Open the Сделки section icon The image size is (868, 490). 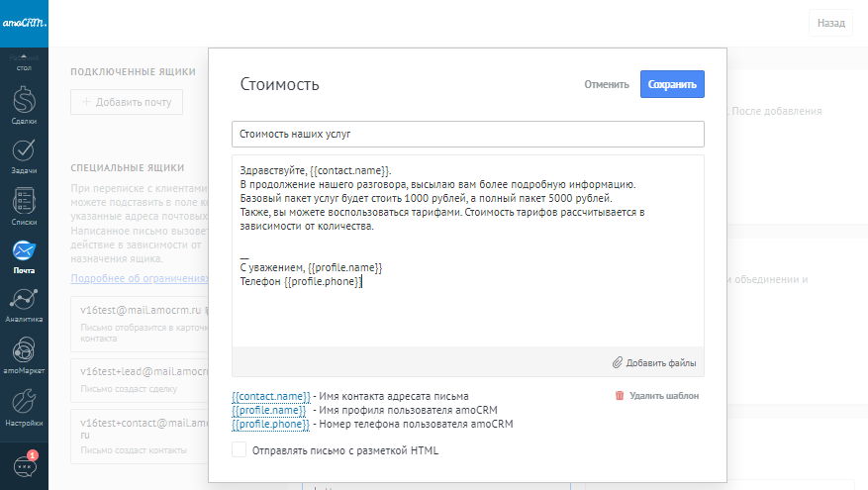(x=25, y=101)
